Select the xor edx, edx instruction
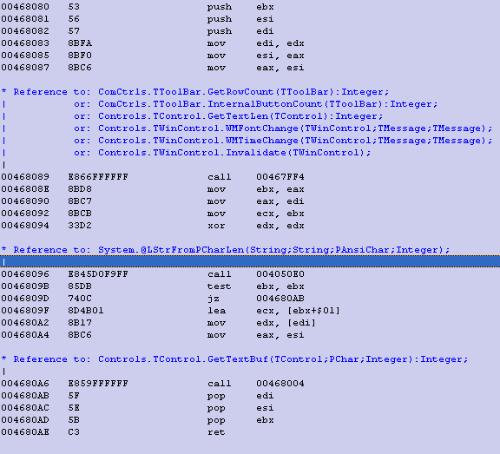The width and height of the screenshot is (500, 454). pos(153,225)
